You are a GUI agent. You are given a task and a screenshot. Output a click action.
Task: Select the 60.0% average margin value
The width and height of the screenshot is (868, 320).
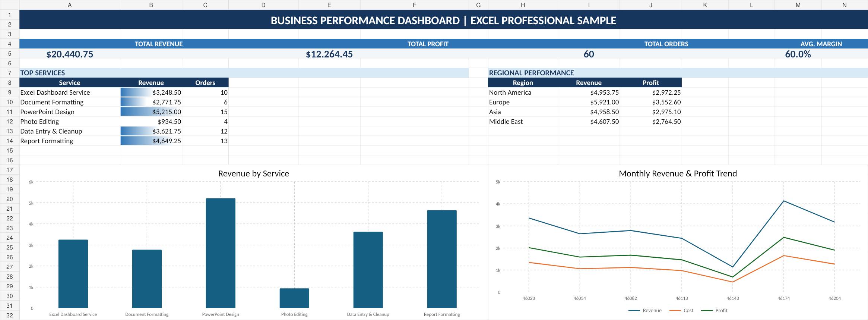click(798, 54)
